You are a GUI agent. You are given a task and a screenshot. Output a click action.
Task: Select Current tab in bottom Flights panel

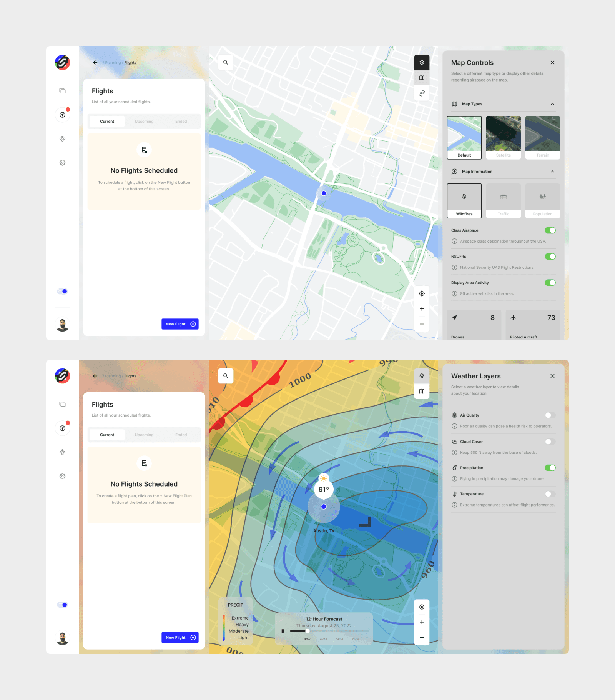coord(107,435)
